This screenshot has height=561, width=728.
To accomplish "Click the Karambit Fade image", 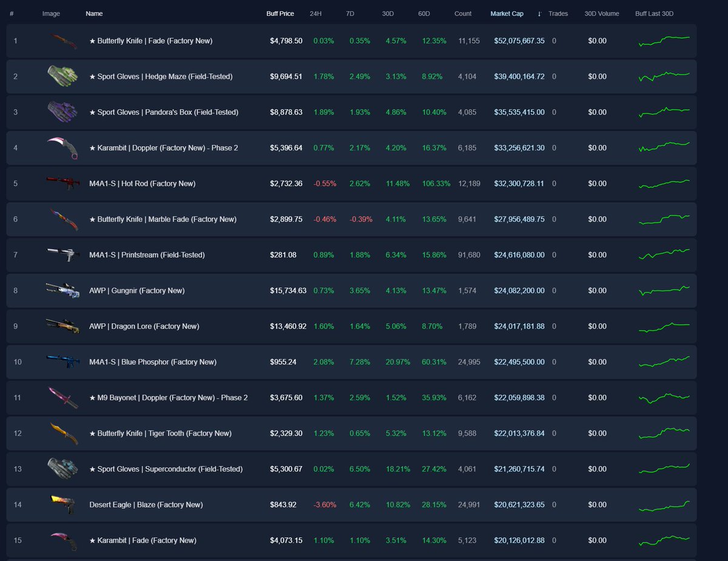I will [x=62, y=540].
